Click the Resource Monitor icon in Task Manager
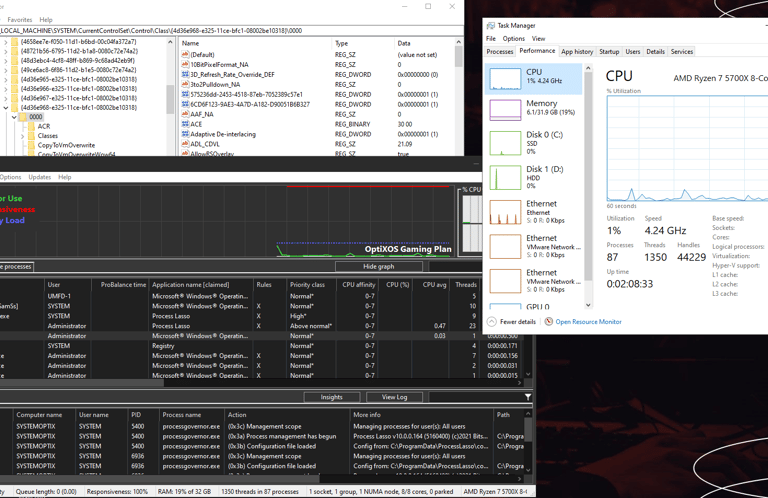 point(549,322)
